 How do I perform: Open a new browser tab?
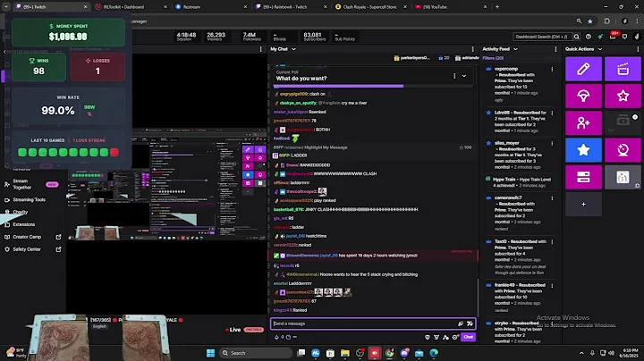tap(497, 6)
